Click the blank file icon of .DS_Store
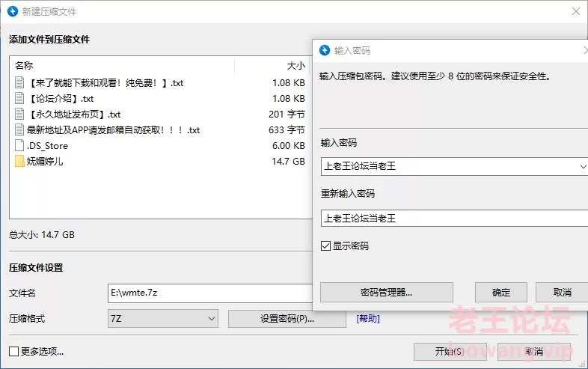 pos(19,146)
